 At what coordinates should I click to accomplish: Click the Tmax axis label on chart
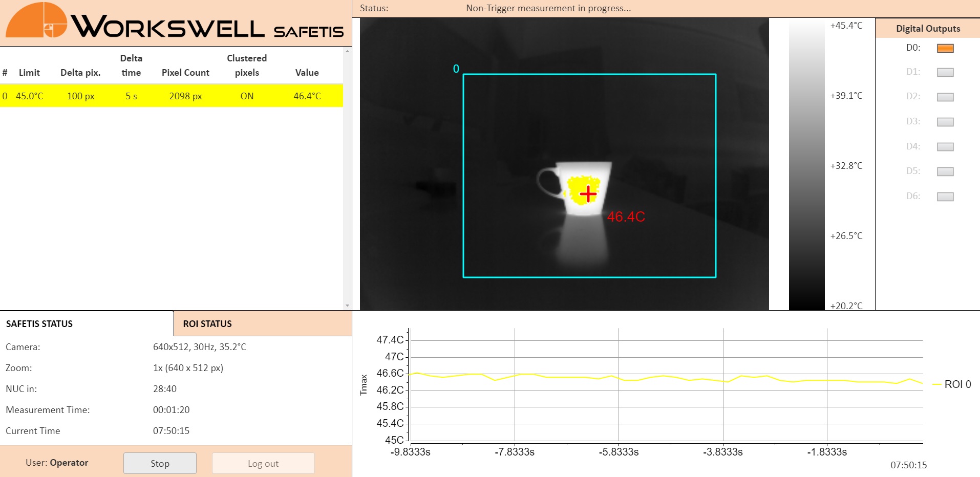click(364, 385)
